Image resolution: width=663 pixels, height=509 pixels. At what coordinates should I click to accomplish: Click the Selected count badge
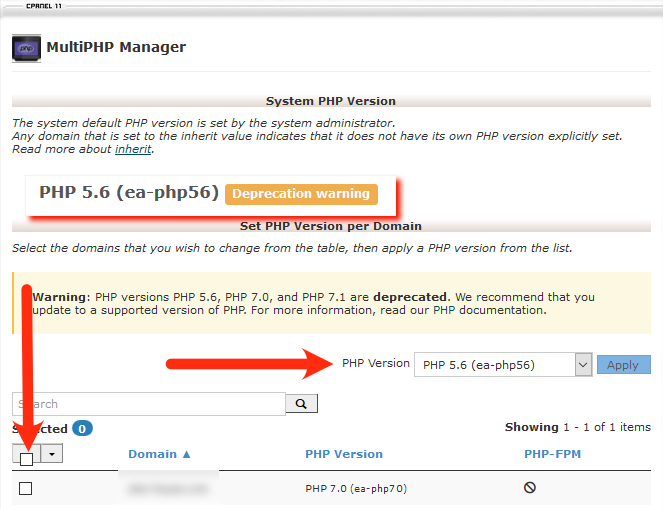click(82, 429)
